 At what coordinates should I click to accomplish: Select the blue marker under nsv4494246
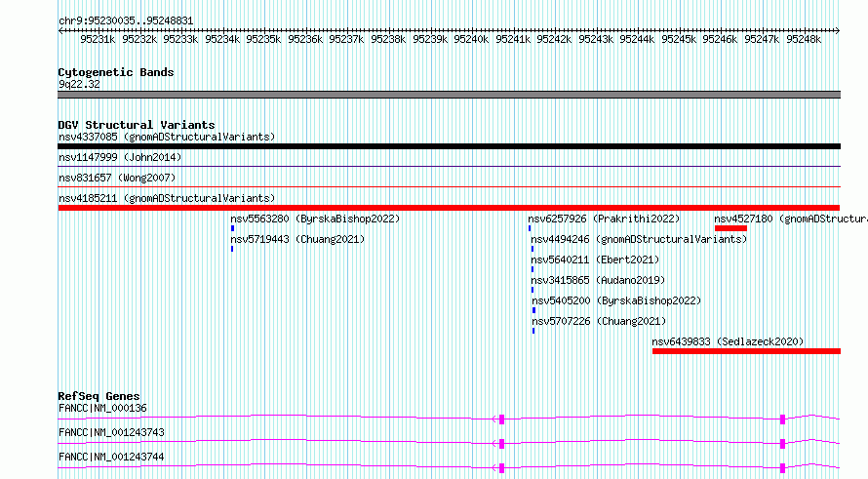point(533,249)
